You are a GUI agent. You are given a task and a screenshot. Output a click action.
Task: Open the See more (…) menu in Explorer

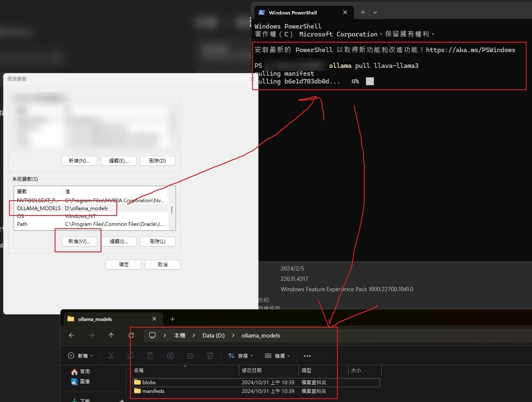[x=307, y=356]
